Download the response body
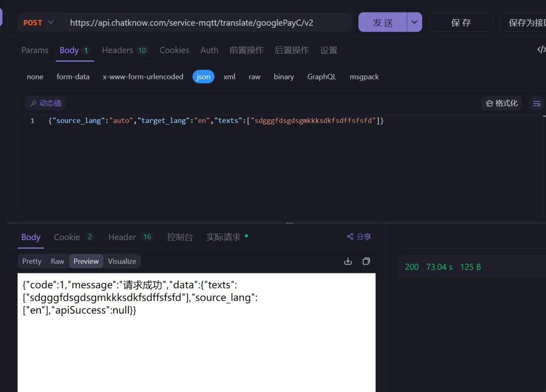This screenshot has height=392, width=546. [348, 261]
